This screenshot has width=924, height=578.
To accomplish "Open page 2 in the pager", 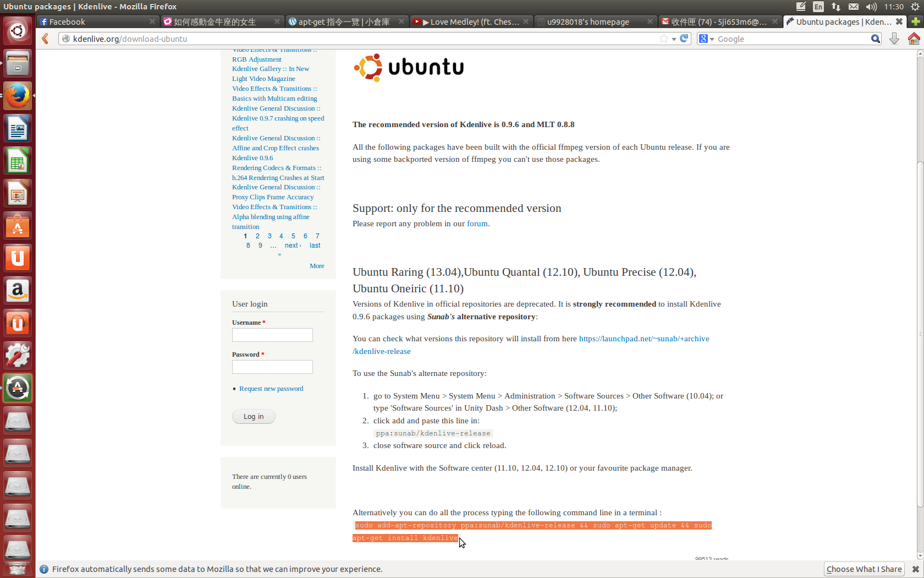I will tap(257, 236).
